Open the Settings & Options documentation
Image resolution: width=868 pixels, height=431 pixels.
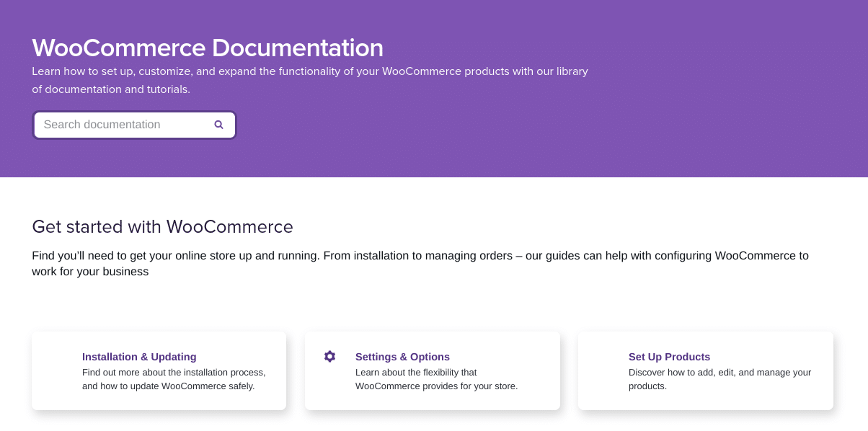402,357
